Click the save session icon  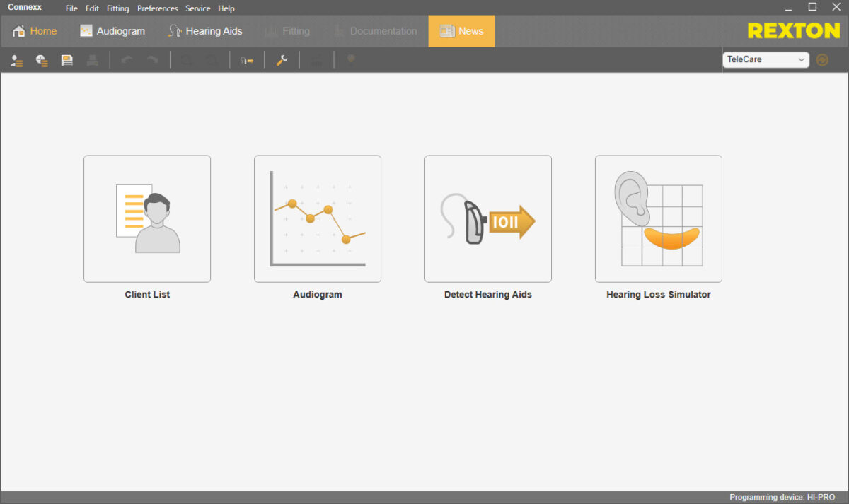pos(67,60)
